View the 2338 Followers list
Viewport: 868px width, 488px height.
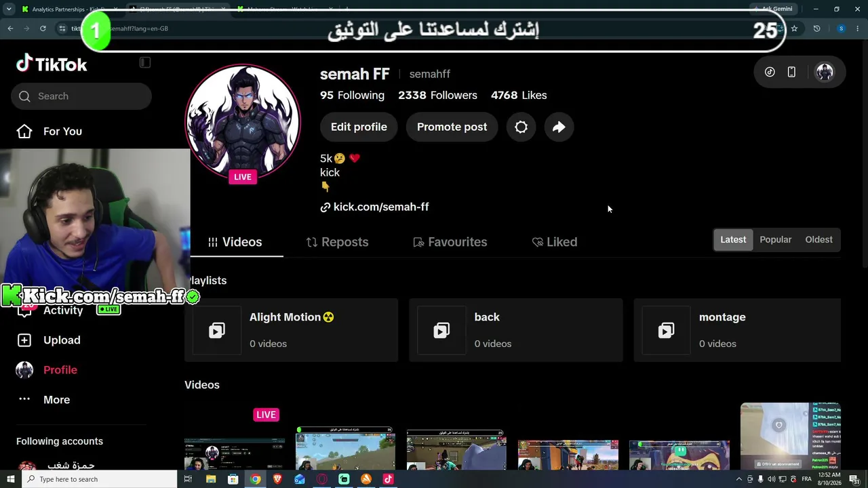coord(437,96)
